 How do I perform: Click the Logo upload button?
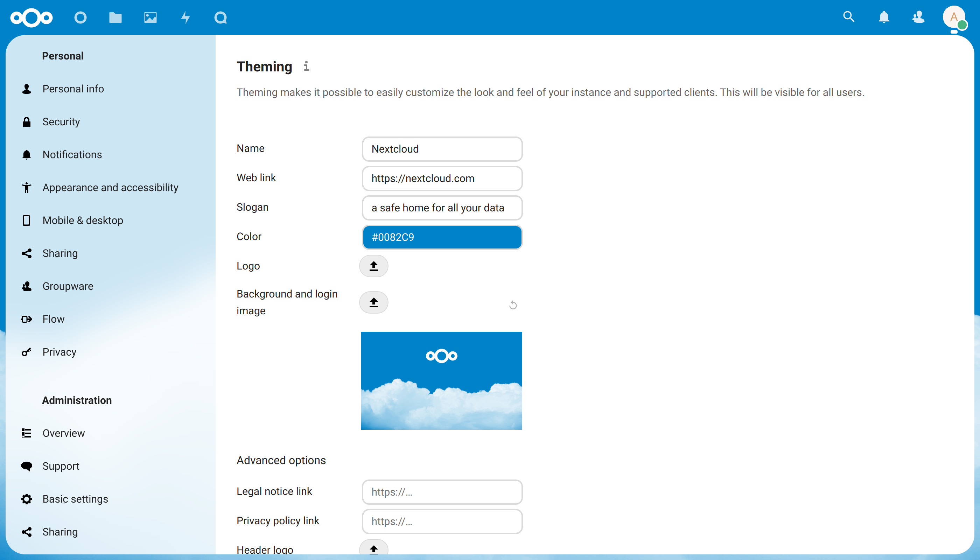pos(373,266)
